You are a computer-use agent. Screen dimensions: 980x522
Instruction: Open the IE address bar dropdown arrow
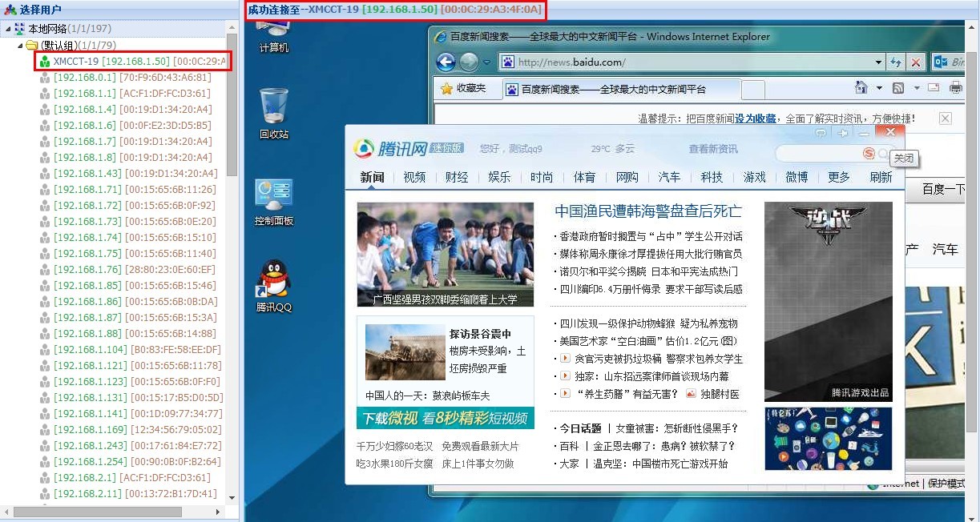878,62
